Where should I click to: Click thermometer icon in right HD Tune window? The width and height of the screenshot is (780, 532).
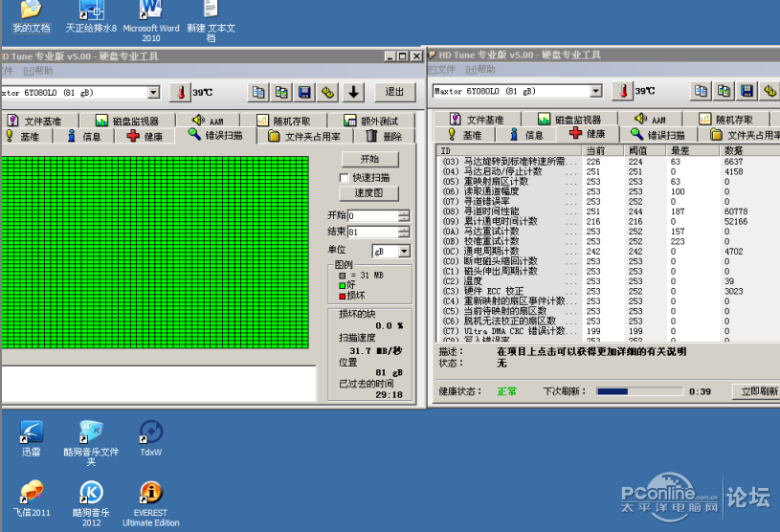tap(623, 91)
